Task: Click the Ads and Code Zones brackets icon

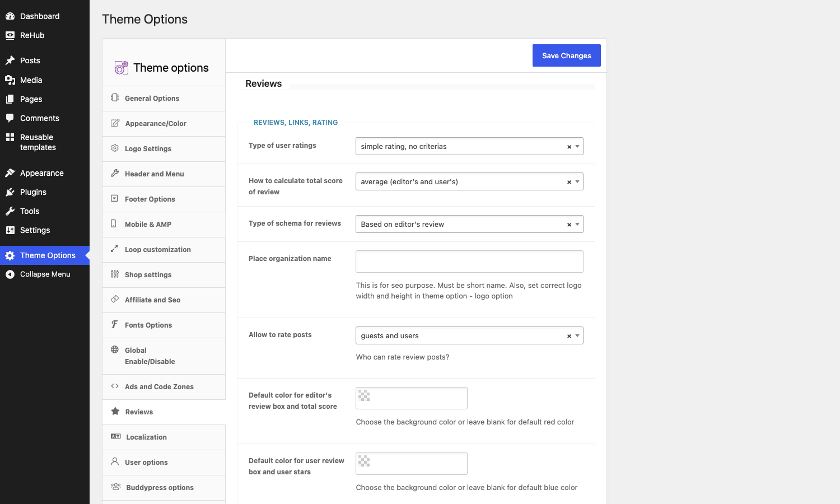Action: (x=115, y=386)
